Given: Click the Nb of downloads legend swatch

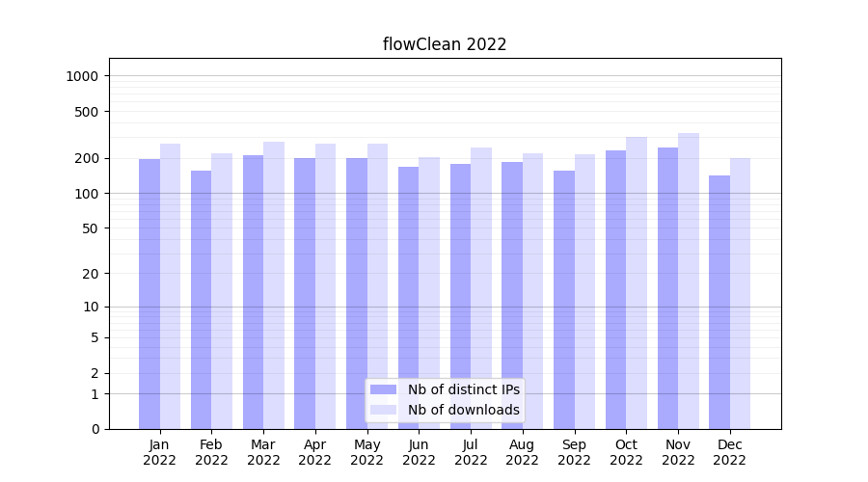Looking at the screenshot, I should pyautogui.click(x=383, y=410).
